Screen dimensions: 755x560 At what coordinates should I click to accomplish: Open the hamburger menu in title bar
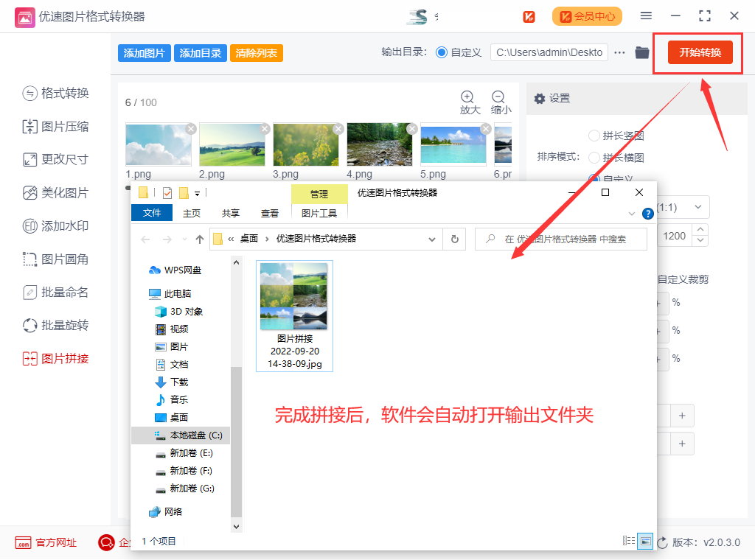click(x=646, y=15)
